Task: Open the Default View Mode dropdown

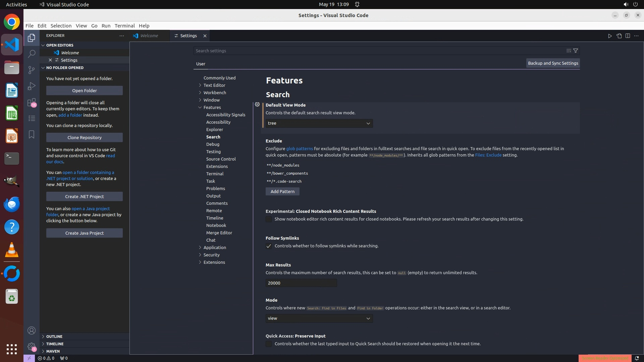Action: tap(319, 123)
